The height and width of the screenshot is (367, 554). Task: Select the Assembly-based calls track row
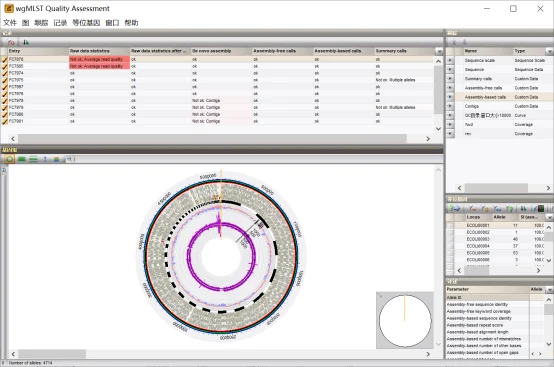pos(499,97)
